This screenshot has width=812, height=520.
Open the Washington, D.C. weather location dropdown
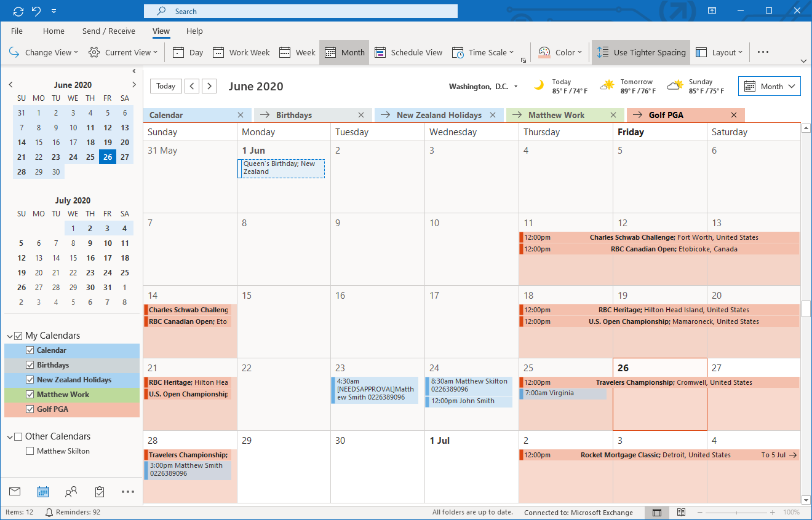515,87
